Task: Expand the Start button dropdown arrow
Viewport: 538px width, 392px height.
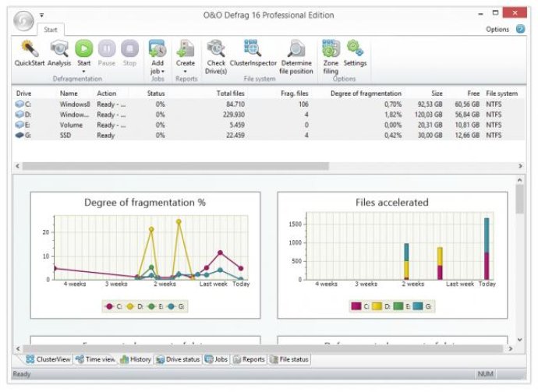Action: [x=83, y=72]
